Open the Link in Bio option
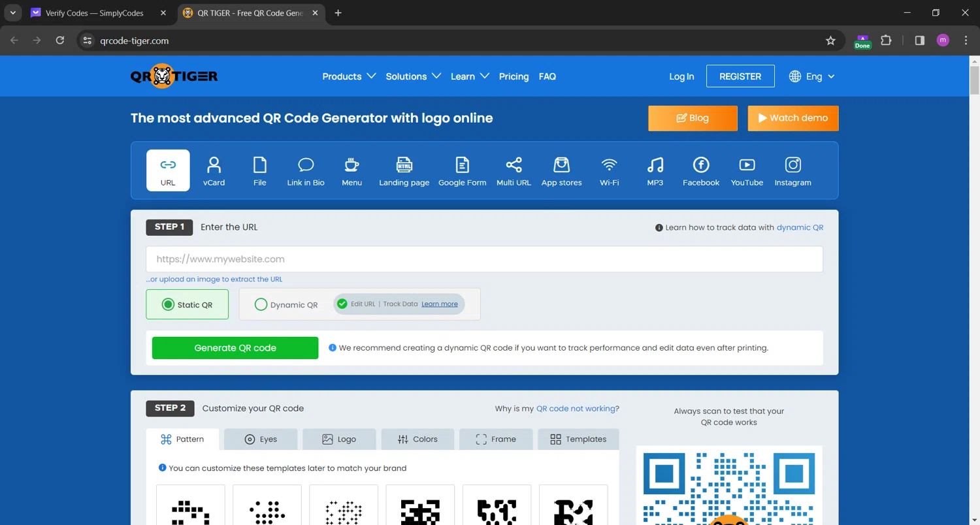The image size is (980, 525). coord(306,171)
